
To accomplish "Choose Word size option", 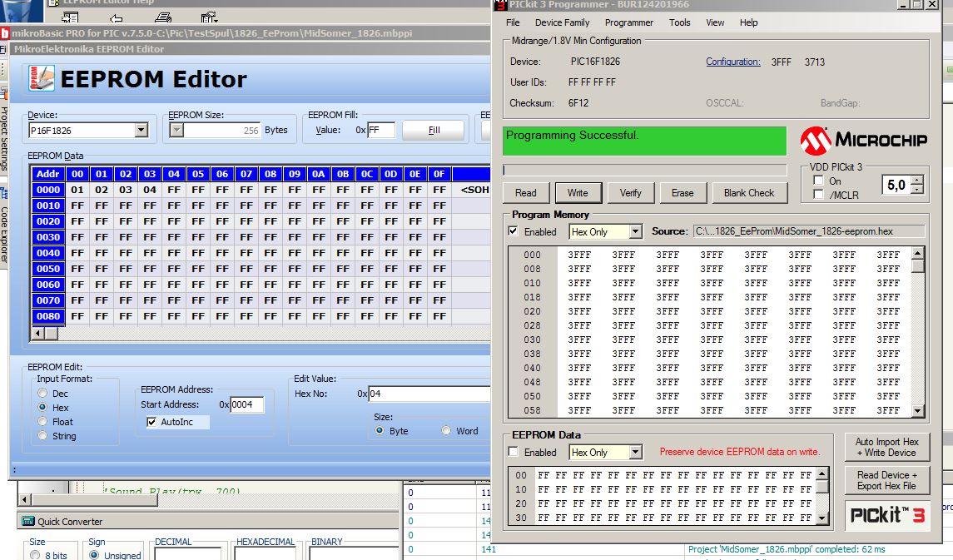I will click(446, 430).
